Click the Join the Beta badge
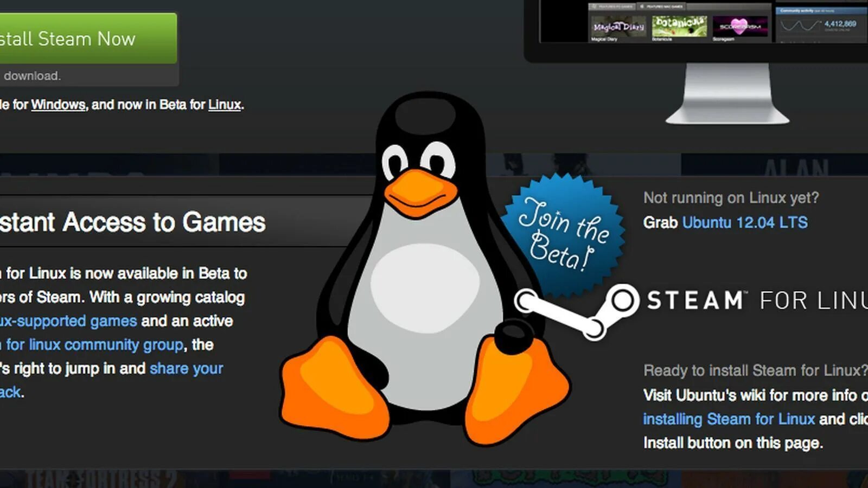Viewport: 868px width, 488px height. coord(564,234)
